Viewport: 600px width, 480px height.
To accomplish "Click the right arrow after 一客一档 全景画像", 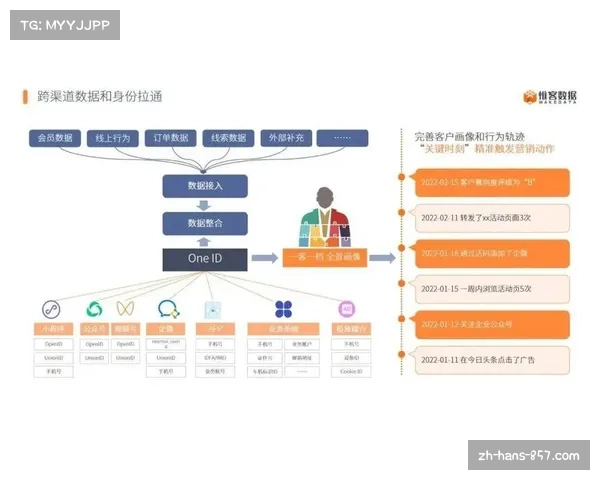I will point(382,258).
